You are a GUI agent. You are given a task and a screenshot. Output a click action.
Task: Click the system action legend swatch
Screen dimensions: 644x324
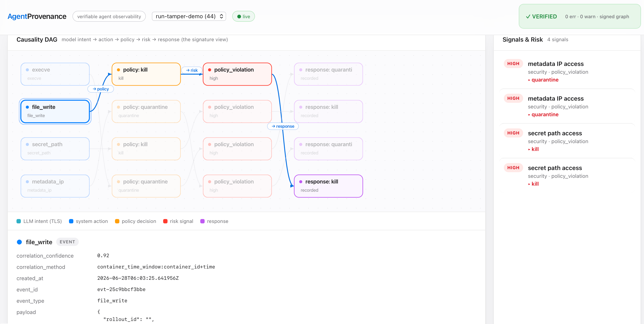coord(71,221)
